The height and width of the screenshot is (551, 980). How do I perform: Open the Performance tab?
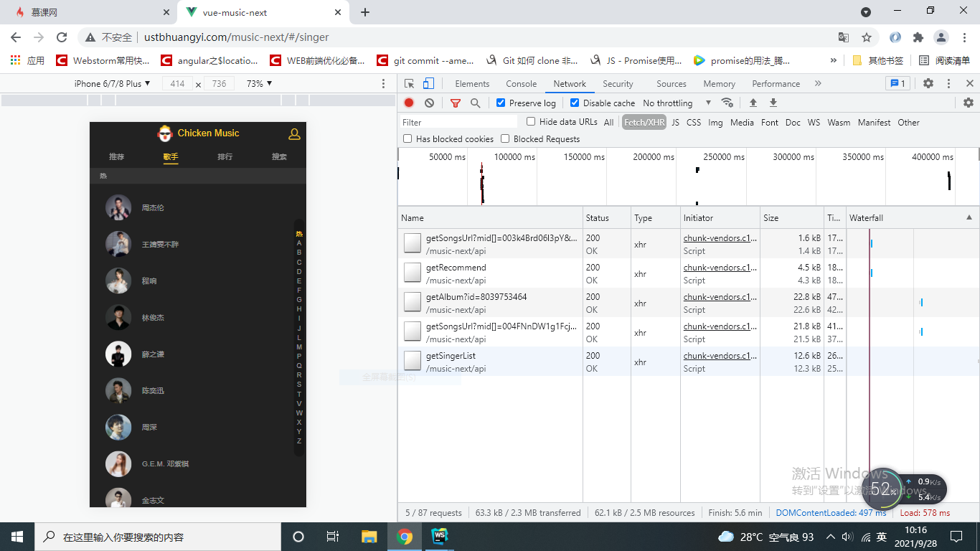pos(776,84)
